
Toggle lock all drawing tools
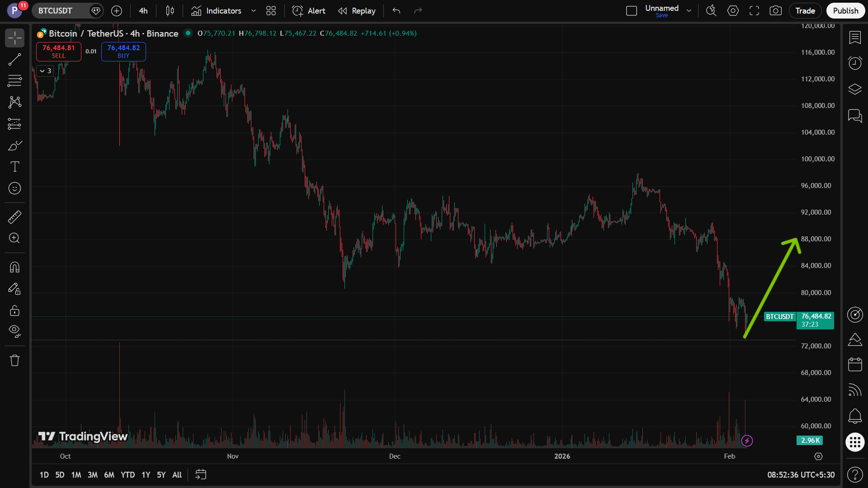(x=14, y=310)
